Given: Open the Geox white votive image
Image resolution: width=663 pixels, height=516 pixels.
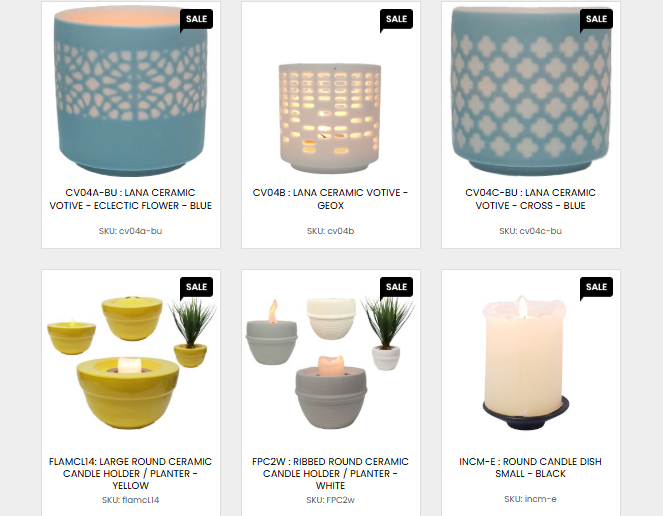Looking at the screenshot, I should point(330,118).
